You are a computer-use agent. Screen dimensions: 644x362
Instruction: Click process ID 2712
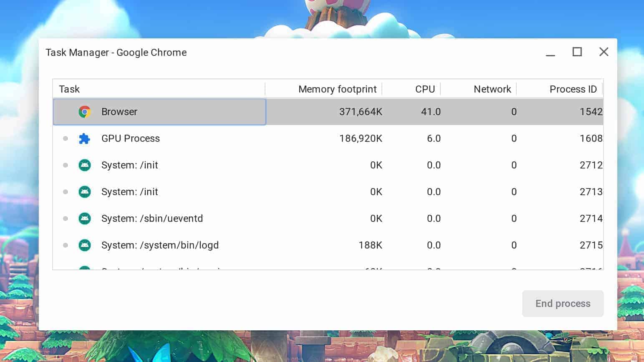point(591,165)
